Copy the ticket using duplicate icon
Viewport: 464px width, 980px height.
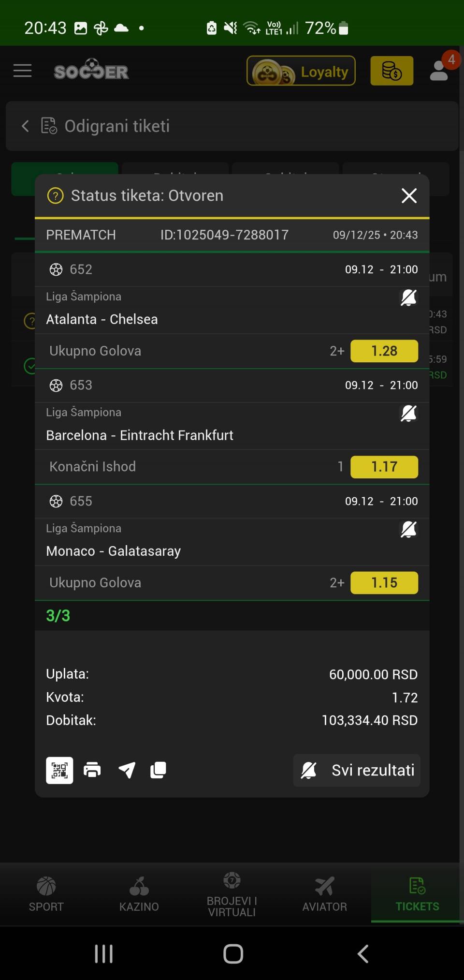[158, 770]
